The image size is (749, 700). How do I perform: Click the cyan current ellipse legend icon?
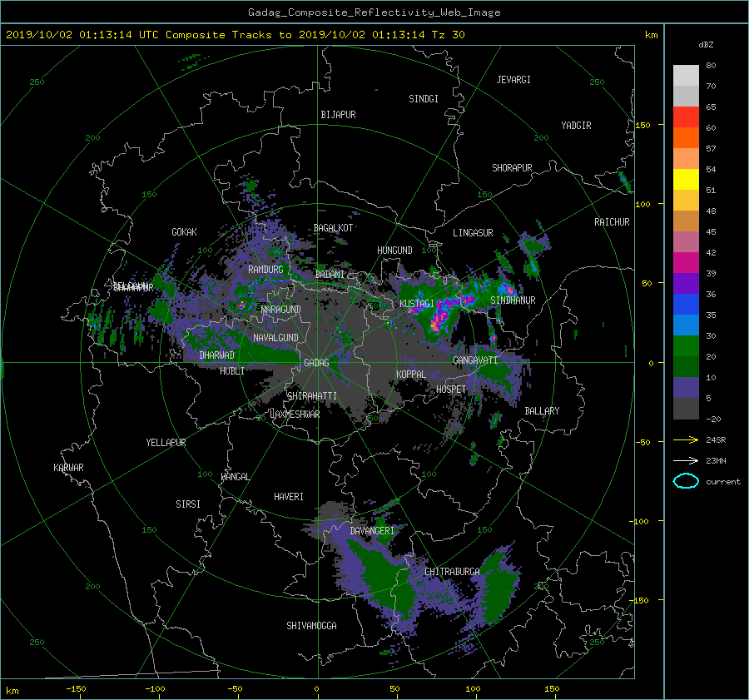[x=686, y=481]
